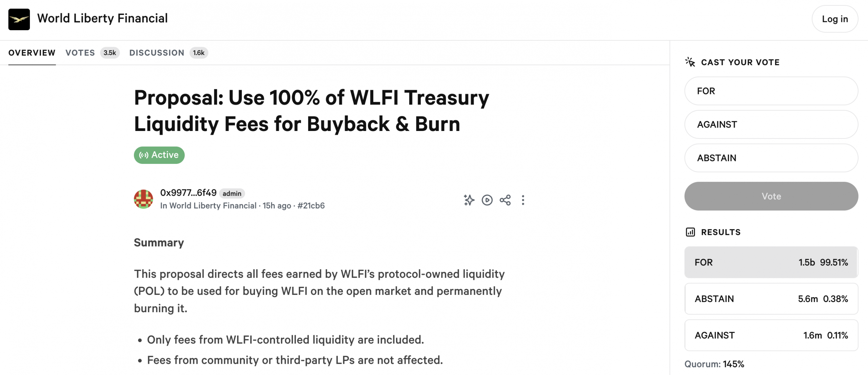Click the proposal author's pixel avatar

click(143, 199)
